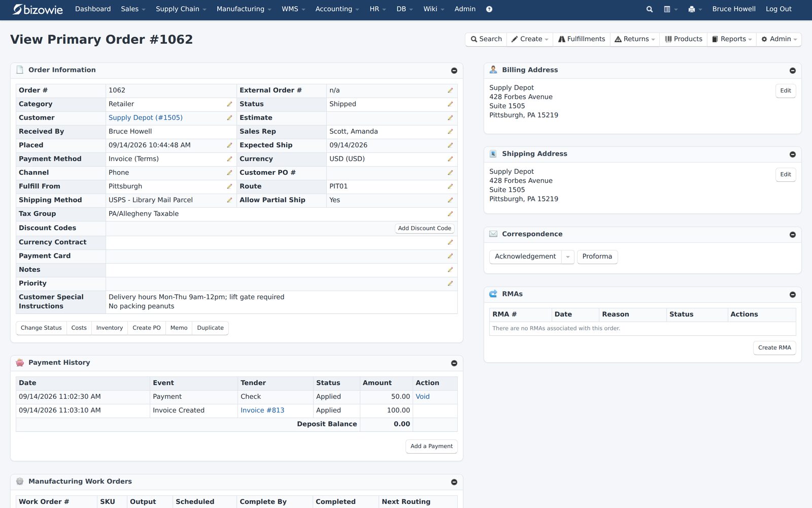The height and width of the screenshot is (508, 812).
Task: Click the Add Discount Code button
Action: click(425, 229)
